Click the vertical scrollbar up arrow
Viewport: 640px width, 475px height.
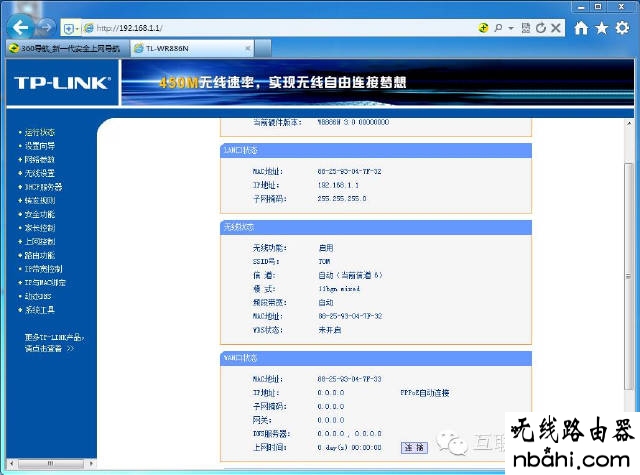click(629, 123)
